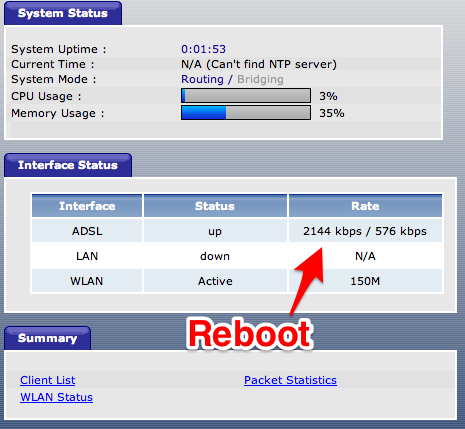The width and height of the screenshot is (465, 429).
Task: Click the System Status tab header
Action: pyautogui.click(x=63, y=13)
